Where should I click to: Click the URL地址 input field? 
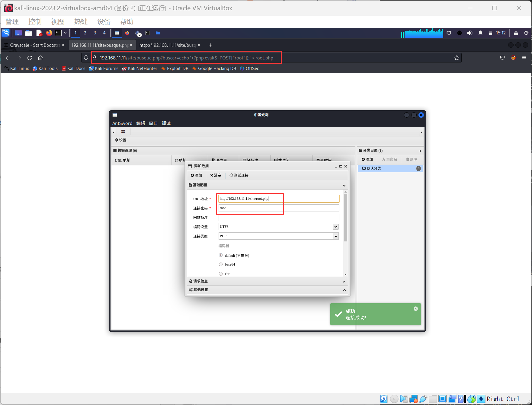(x=279, y=199)
